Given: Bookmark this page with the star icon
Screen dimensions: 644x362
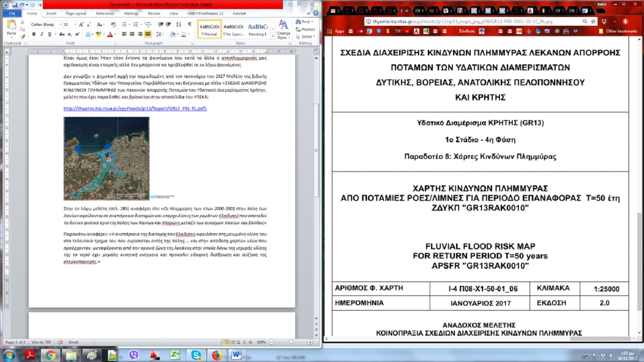Looking at the screenshot, I should [x=593, y=22].
